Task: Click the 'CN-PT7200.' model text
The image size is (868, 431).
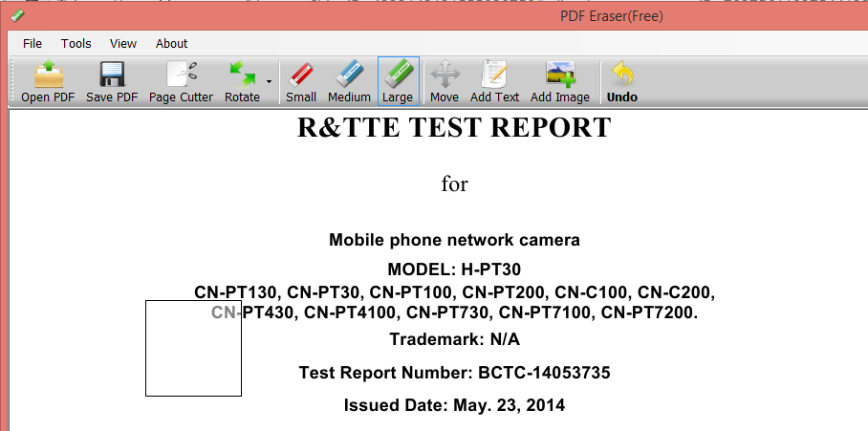Action: (x=650, y=312)
